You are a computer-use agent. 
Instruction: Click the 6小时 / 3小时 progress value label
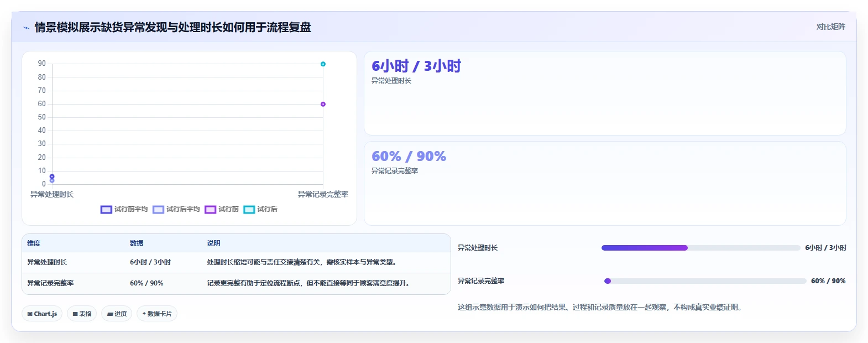tap(825, 248)
